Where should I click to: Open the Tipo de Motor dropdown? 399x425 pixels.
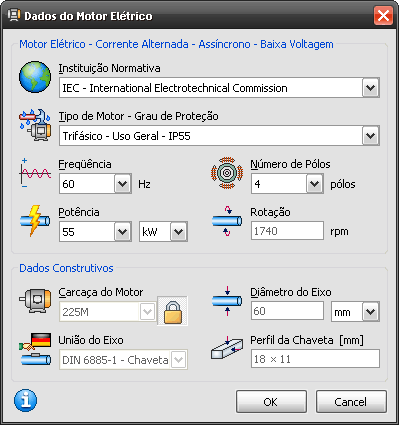[x=371, y=136]
